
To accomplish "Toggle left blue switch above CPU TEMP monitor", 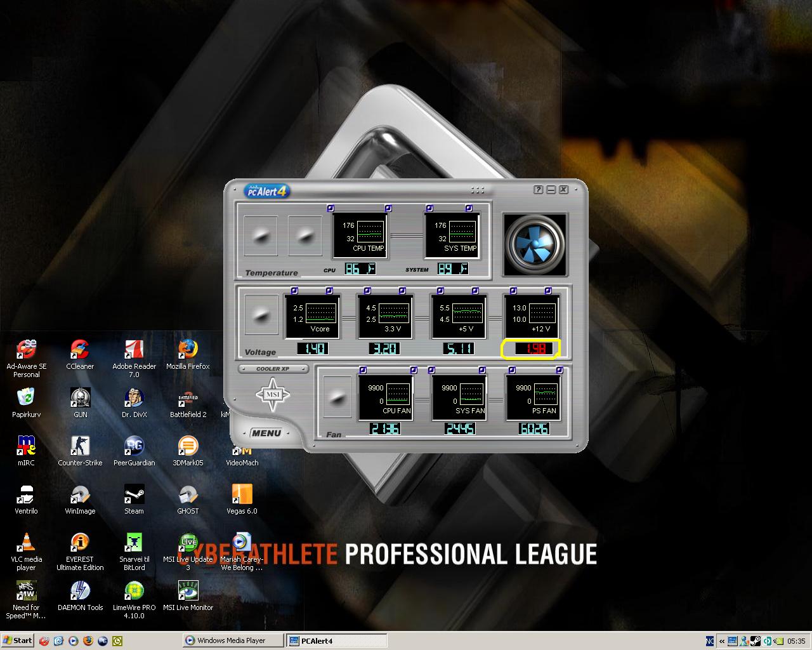I will click(x=331, y=208).
